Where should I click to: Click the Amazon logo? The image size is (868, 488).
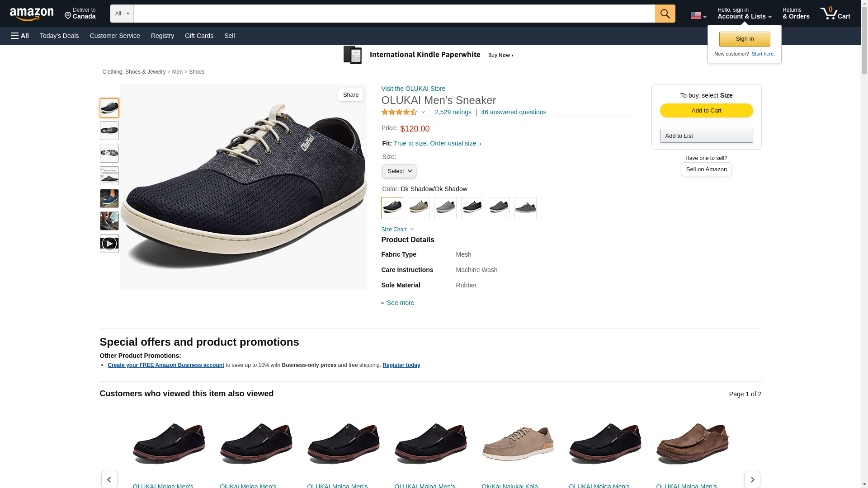click(32, 14)
